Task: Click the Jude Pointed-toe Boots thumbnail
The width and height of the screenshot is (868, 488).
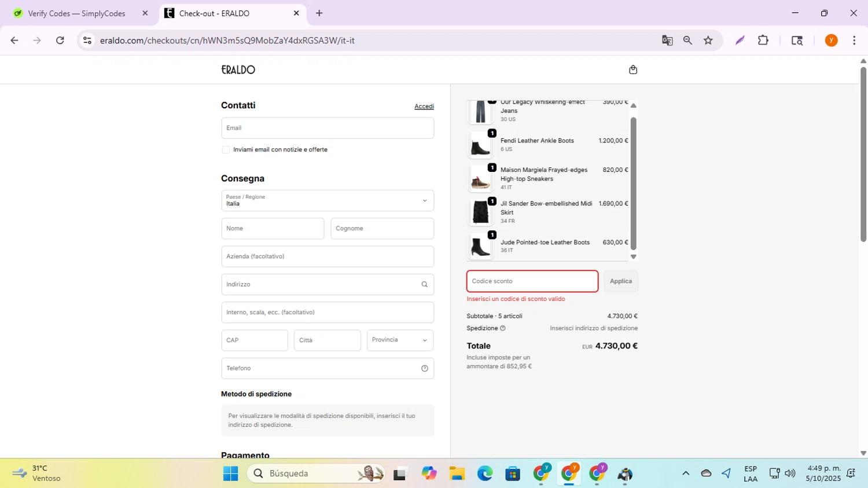Action: (480, 245)
